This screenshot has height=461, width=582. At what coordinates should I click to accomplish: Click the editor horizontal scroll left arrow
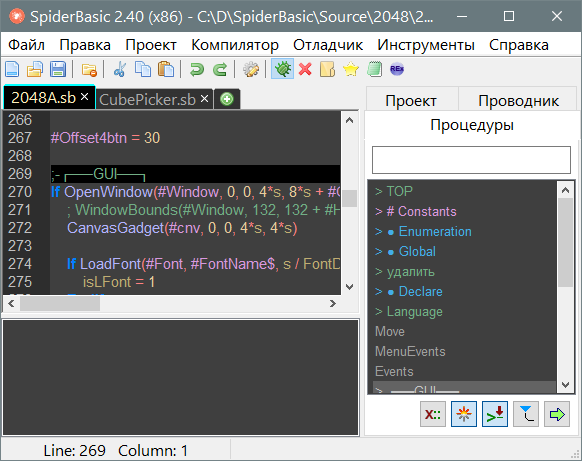pos(11,304)
